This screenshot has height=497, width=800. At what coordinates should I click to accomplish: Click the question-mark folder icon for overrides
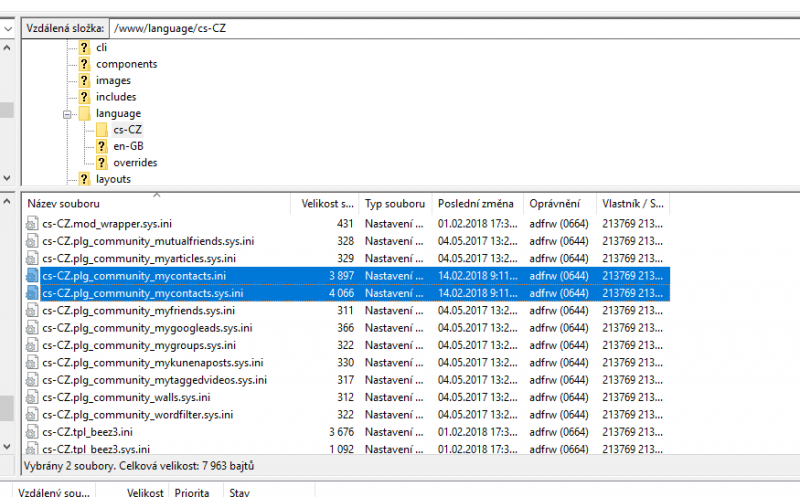coord(102,163)
